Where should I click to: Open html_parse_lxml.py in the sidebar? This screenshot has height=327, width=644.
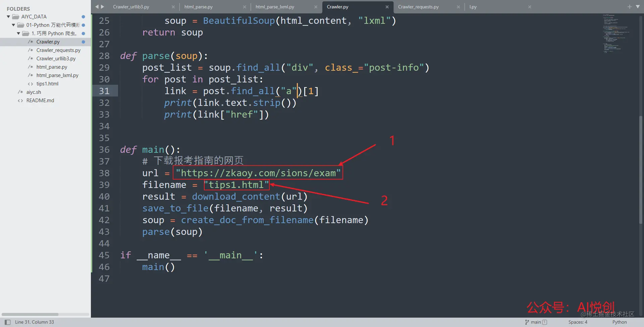(57, 75)
